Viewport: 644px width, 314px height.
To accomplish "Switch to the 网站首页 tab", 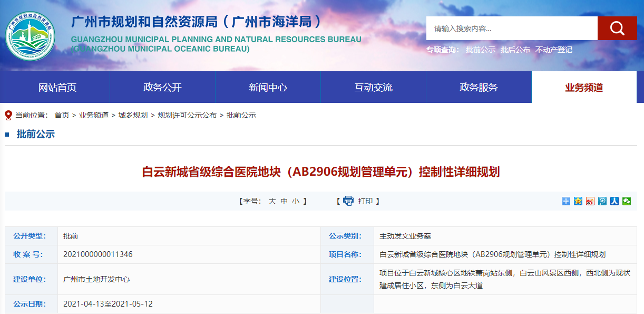I will [57, 88].
